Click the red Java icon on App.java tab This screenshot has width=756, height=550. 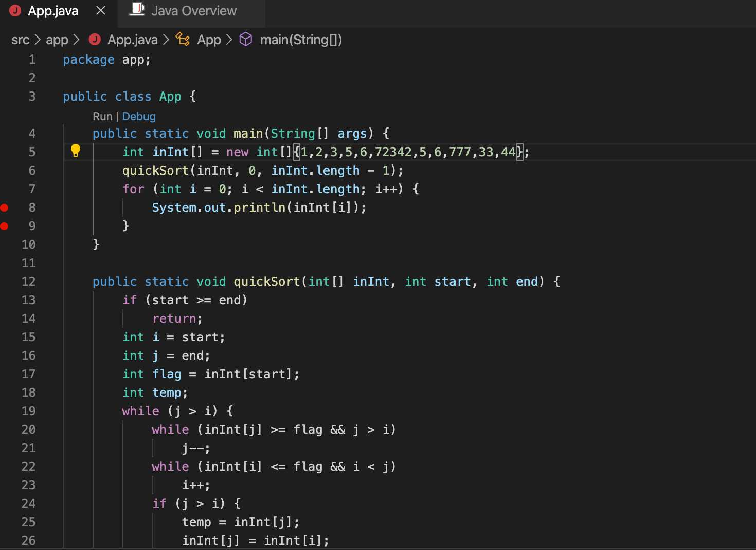(15, 10)
